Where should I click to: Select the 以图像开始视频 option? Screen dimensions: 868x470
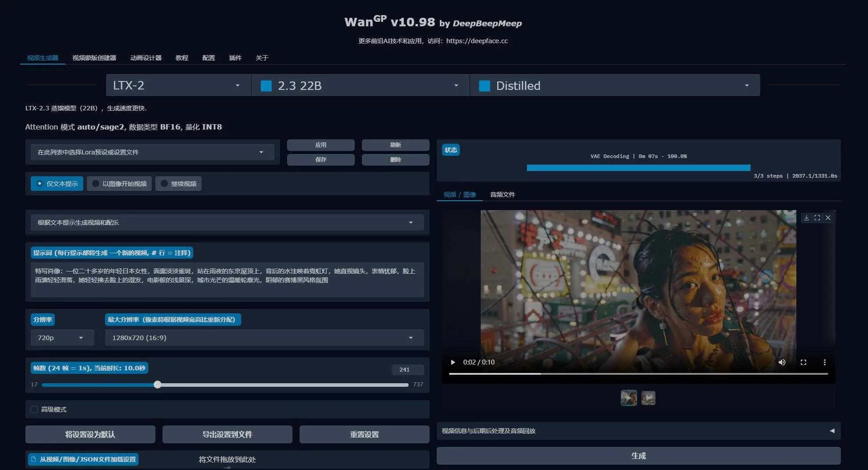(119, 183)
